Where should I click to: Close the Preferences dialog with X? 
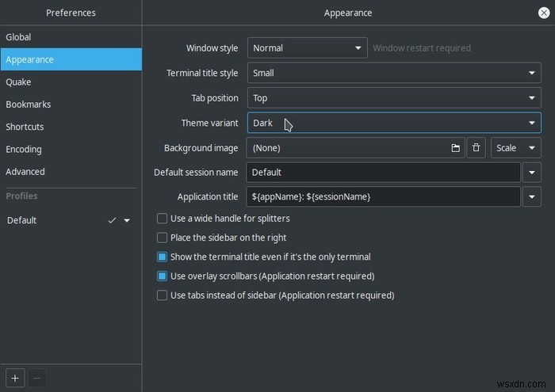point(544,13)
